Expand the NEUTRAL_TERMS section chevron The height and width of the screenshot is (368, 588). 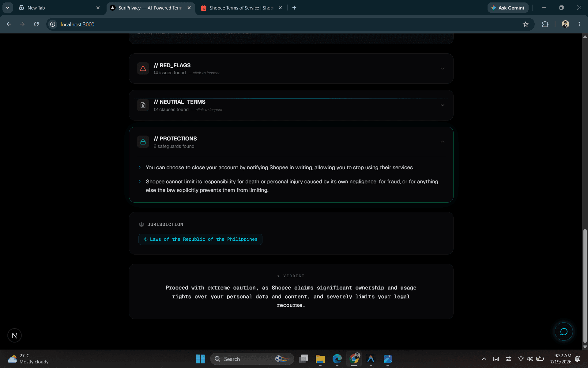pos(442,105)
